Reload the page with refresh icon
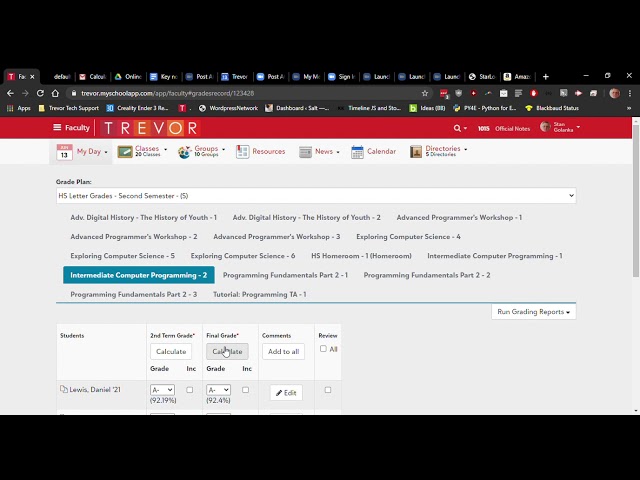The width and height of the screenshot is (640, 480). 40,93
